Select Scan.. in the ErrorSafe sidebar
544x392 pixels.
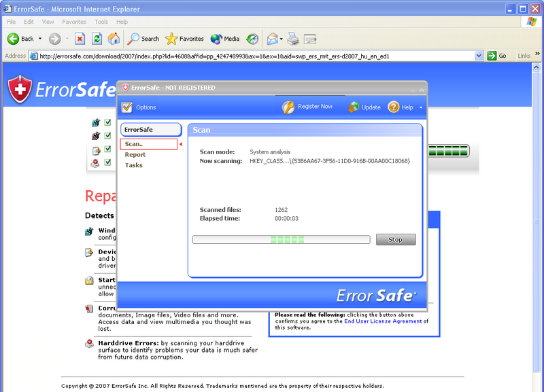click(148, 144)
